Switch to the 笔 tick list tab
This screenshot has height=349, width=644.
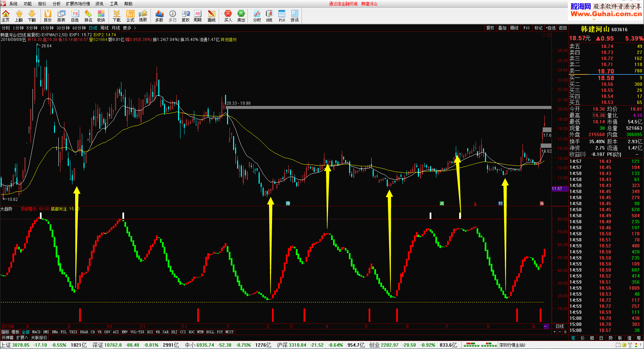point(573,338)
